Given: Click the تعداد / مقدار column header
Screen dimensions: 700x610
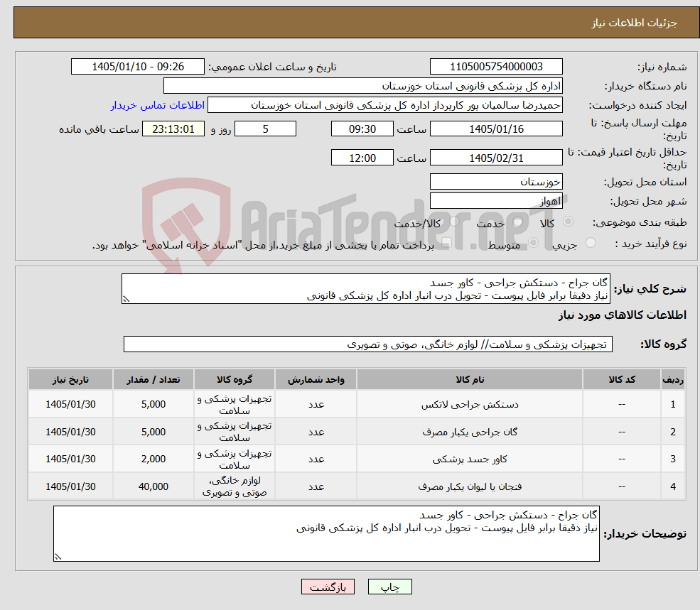Looking at the screenshot, I should [153, 379].
